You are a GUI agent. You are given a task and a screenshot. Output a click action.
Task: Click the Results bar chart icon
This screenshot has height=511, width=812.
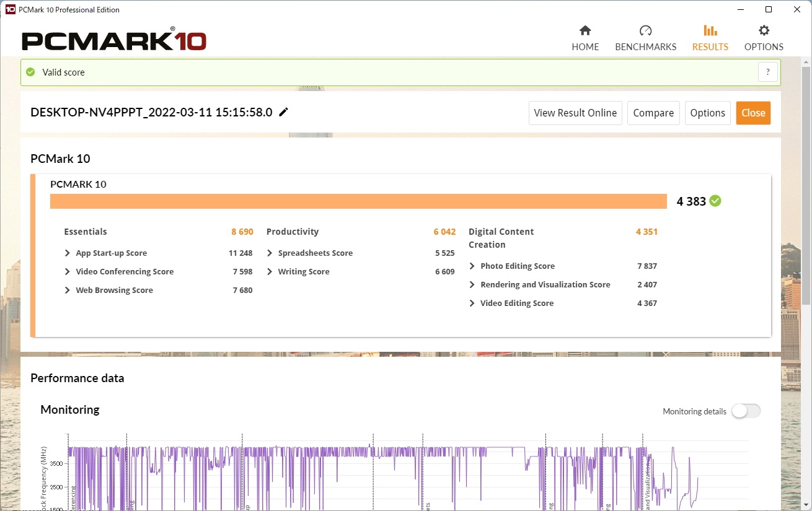click(710, 30)
